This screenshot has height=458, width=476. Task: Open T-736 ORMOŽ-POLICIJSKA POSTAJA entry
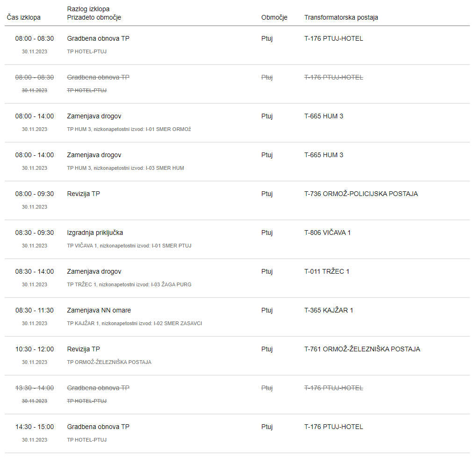click(361, 194)
